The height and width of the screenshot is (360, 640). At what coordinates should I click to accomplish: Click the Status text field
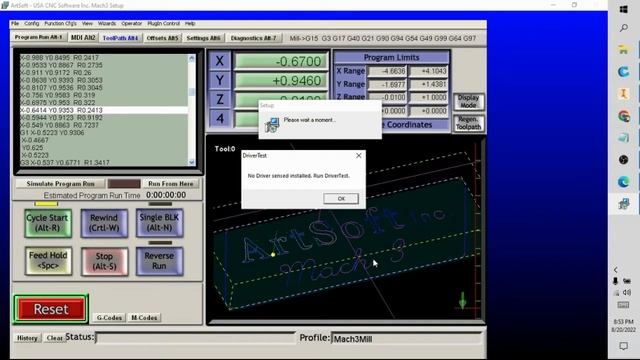(195, 338)
